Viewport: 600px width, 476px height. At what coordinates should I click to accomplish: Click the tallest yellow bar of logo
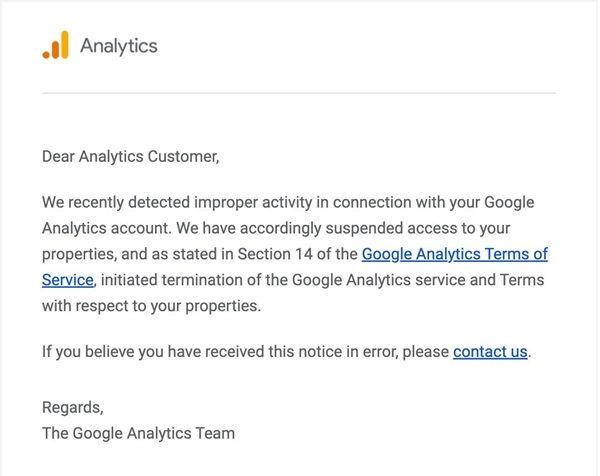[x=65, y=44]
